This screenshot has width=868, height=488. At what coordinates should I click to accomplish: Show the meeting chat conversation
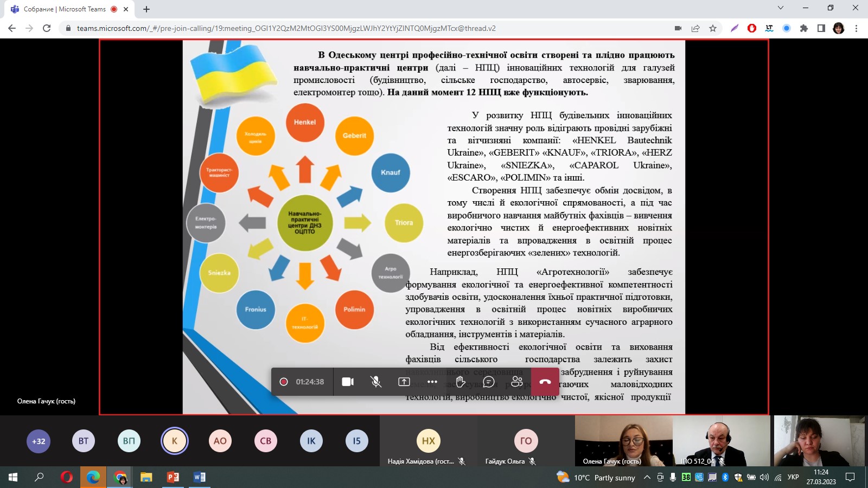[x=489, y=382]
